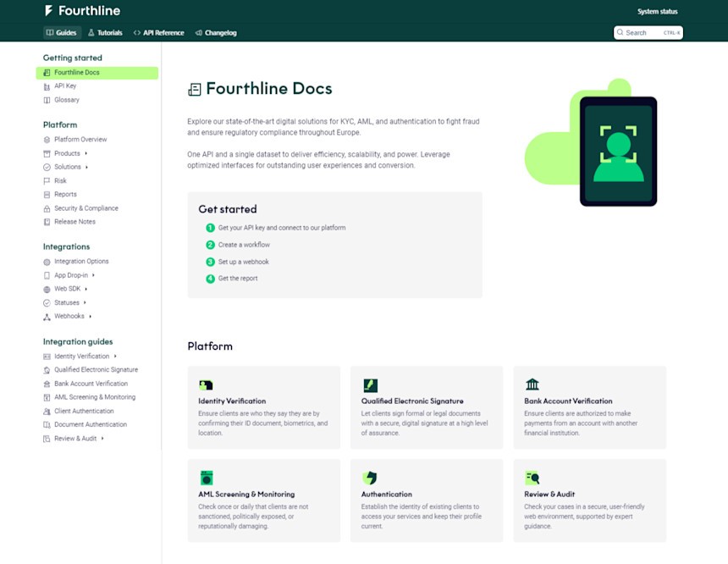
Task: Click the Identity Verification card icon
Action: tap(206, 385)
